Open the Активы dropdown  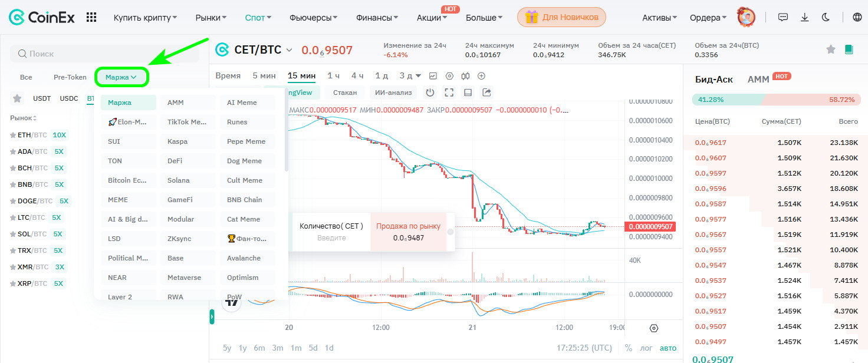660,18
